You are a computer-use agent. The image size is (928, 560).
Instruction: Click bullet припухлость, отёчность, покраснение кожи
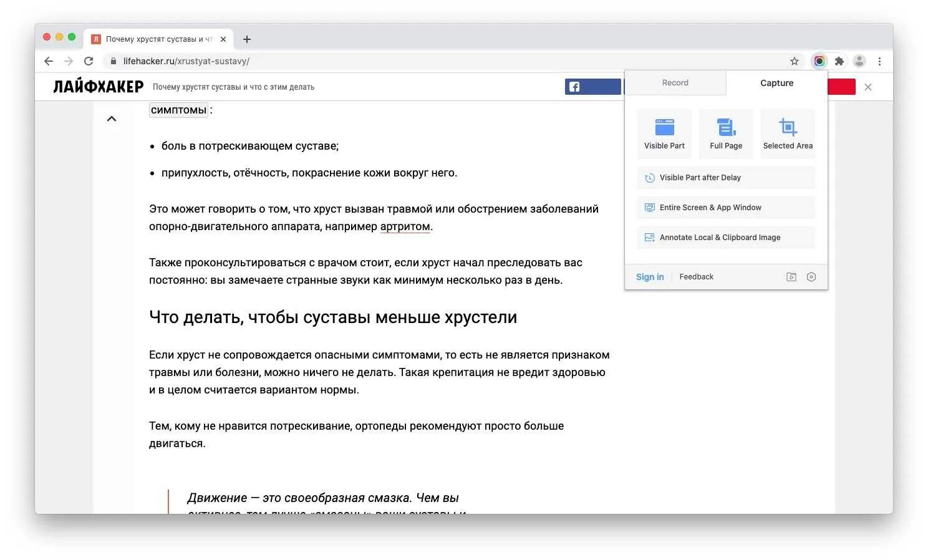coord(309,173)
